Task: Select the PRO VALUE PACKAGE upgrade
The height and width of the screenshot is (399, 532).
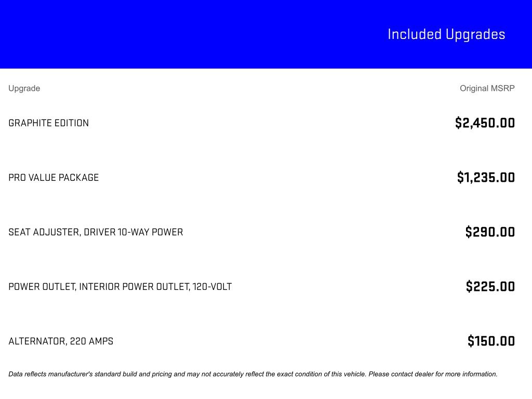Action: click(x=54, y=178)
